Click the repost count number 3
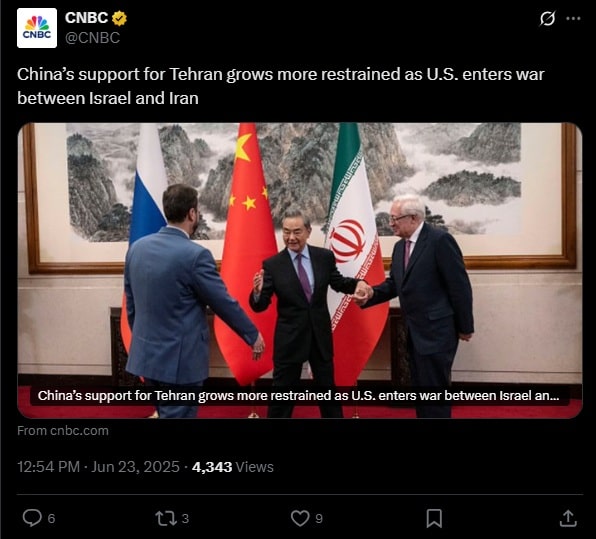Image resolution: width=596 pixels, height=539 pixels. click(185, 518)
